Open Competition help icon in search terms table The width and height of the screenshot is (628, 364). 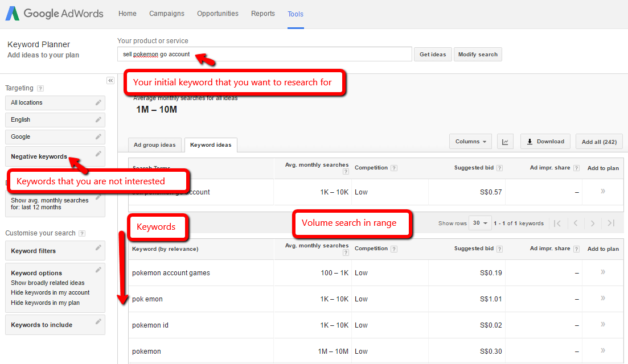pos(394,168)
